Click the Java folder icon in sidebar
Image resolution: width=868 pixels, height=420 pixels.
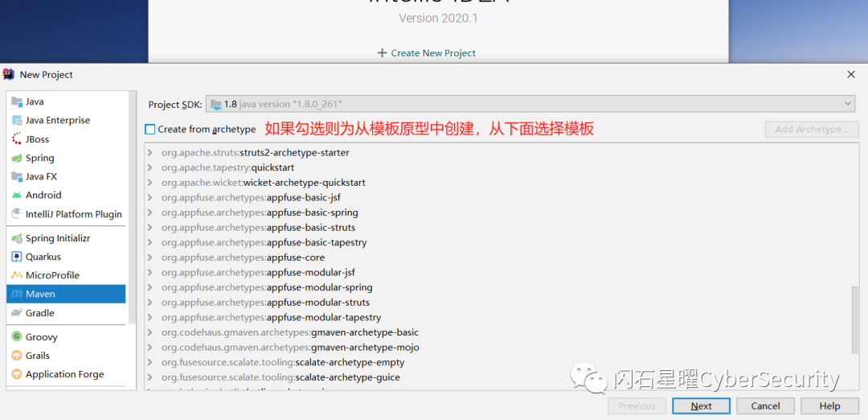pos(17,102)
